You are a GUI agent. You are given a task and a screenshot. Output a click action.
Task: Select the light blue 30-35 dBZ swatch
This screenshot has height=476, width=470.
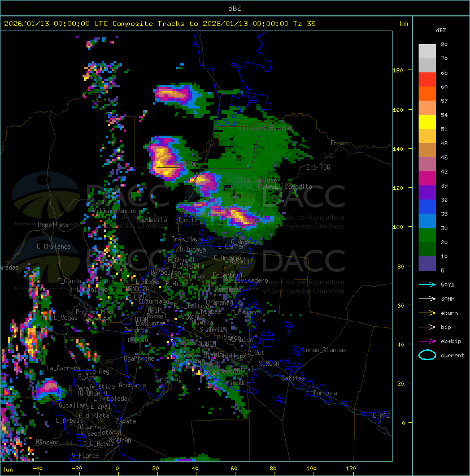coord(427,220)
